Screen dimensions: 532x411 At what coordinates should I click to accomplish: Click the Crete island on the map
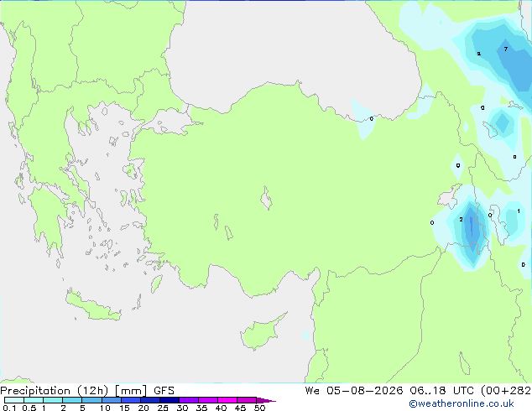point(92,306)
